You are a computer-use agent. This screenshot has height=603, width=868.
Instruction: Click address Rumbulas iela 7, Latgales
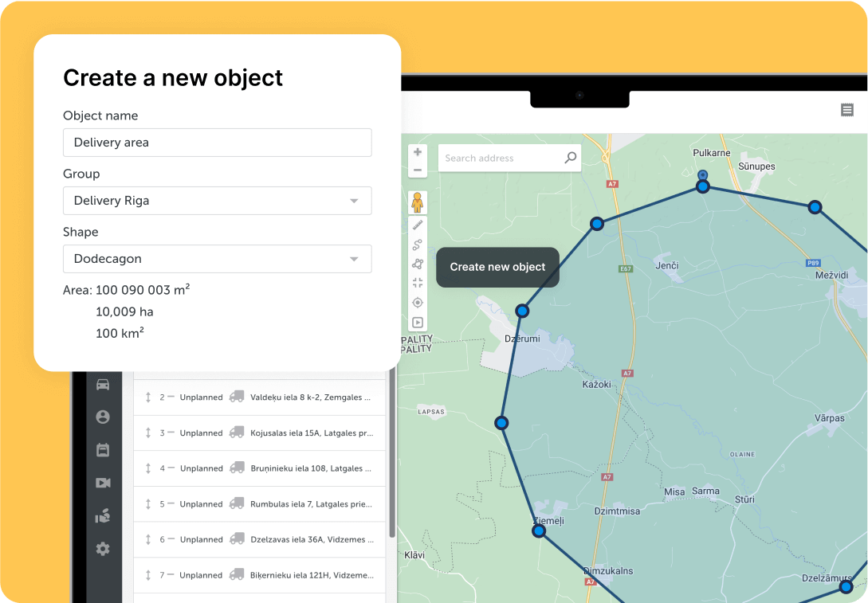pos(311,504)
